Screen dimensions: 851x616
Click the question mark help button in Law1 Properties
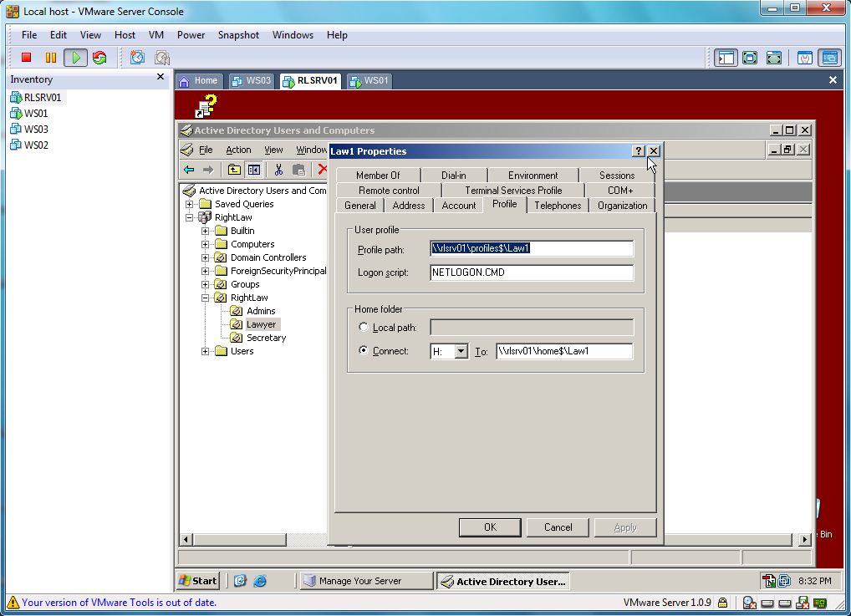pos(639,151)
